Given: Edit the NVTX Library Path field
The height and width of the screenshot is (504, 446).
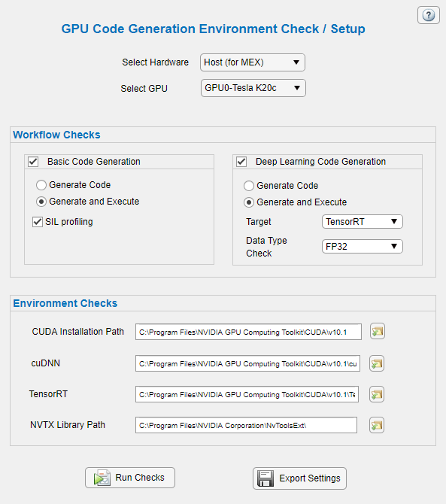Looking at the screenshot, I should pos(246,425).
